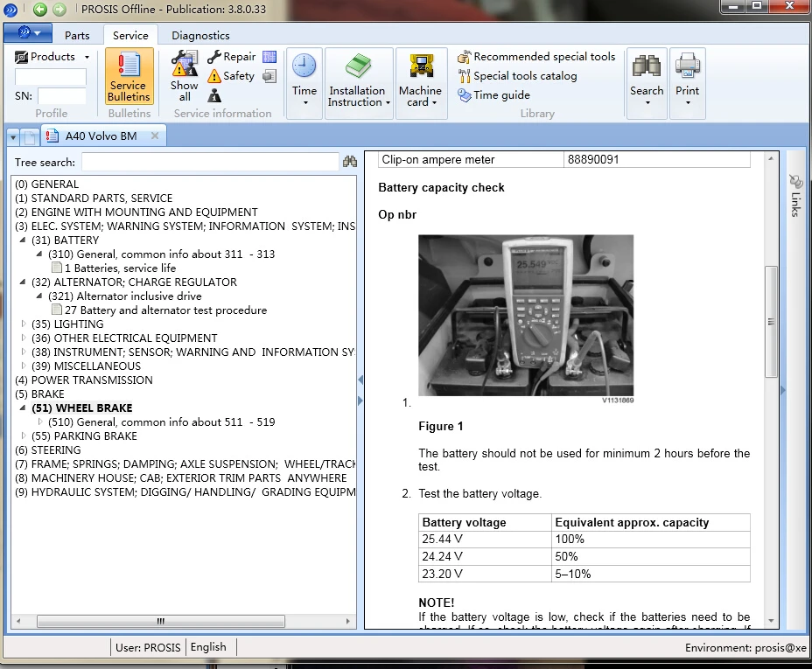
Task: Collapse the (51) WHEEL BRAKE node
Action: click(x=22, y=408)
